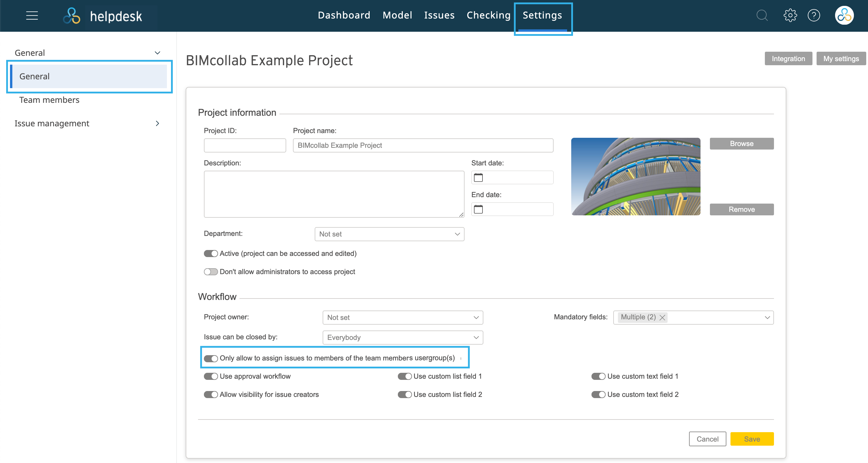
Task: Click the yellow Save button
Action: coord(752,439)
